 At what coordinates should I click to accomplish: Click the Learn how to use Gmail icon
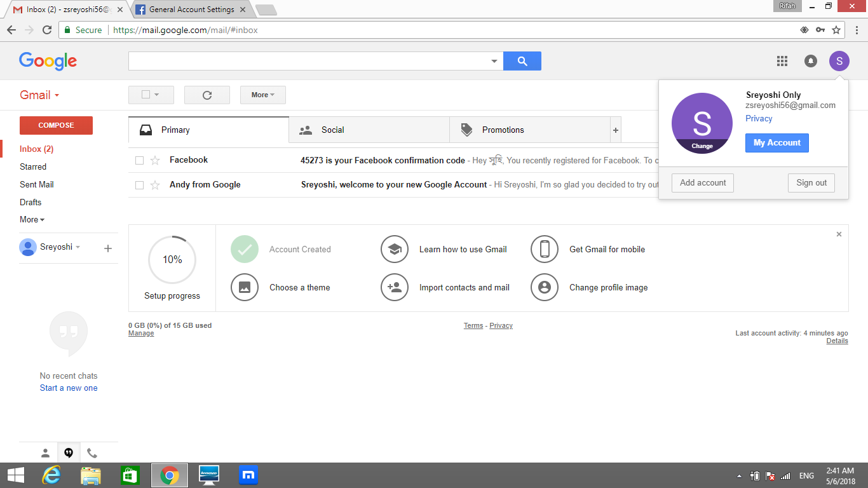[395, 249]
